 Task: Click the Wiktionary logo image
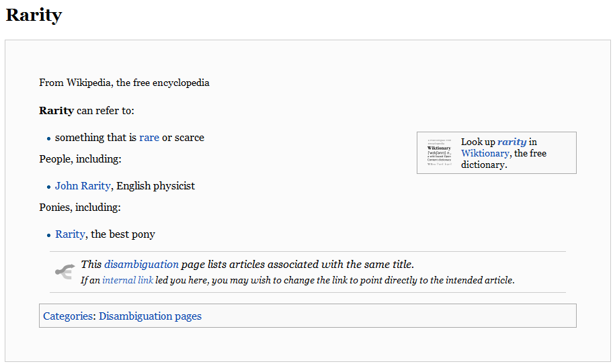click(x=439, y=152)
